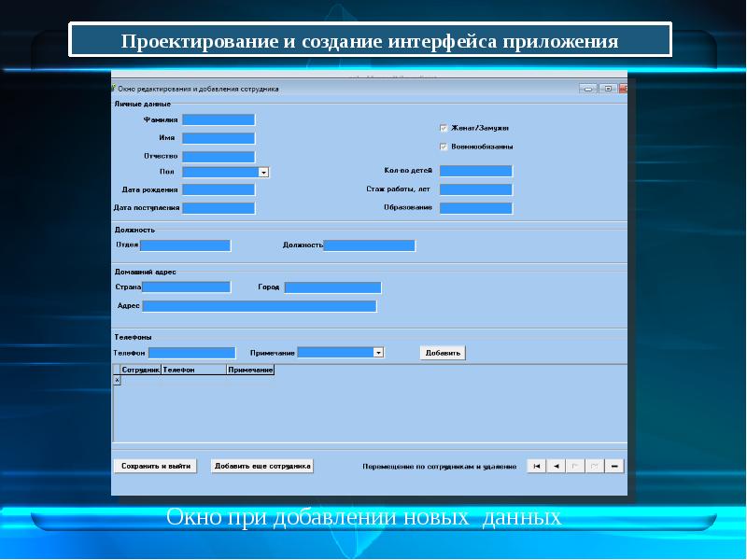The image size is (747, 560).
Task: Toggle the Военнообязанны checkbox
Action: pyautogui.click(x=444, y=147)
